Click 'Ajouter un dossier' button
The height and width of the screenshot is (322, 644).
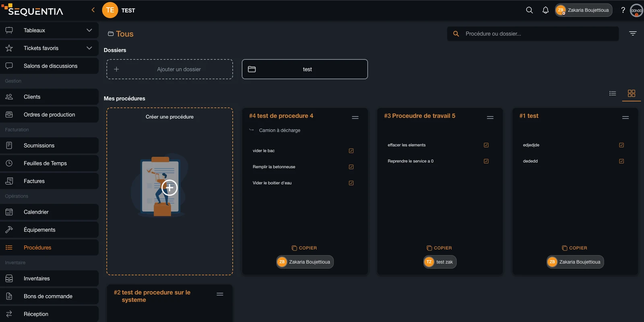169,69
